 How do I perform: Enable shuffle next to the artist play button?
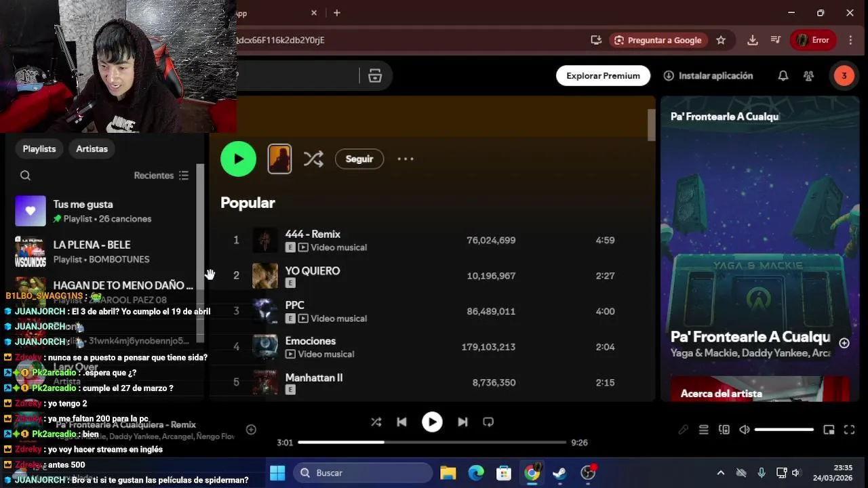pos(313,159)
